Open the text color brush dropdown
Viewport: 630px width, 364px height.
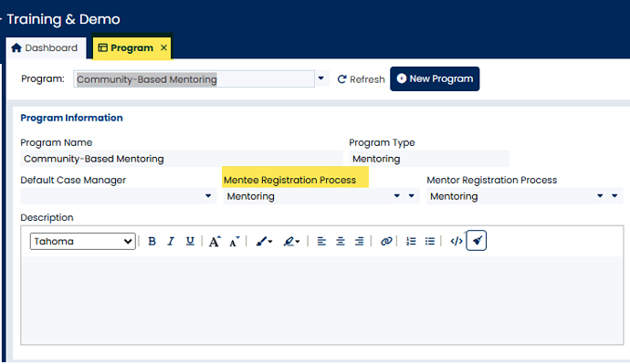264,241
